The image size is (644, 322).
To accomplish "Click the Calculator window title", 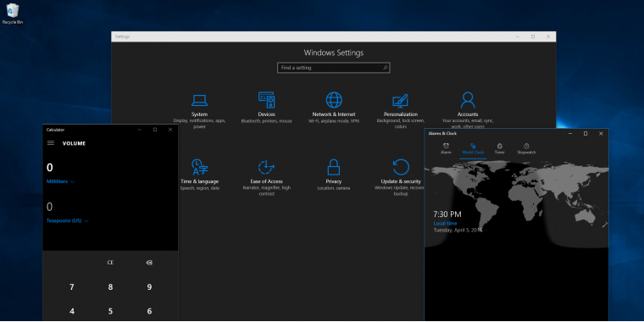I will [55, 130].
